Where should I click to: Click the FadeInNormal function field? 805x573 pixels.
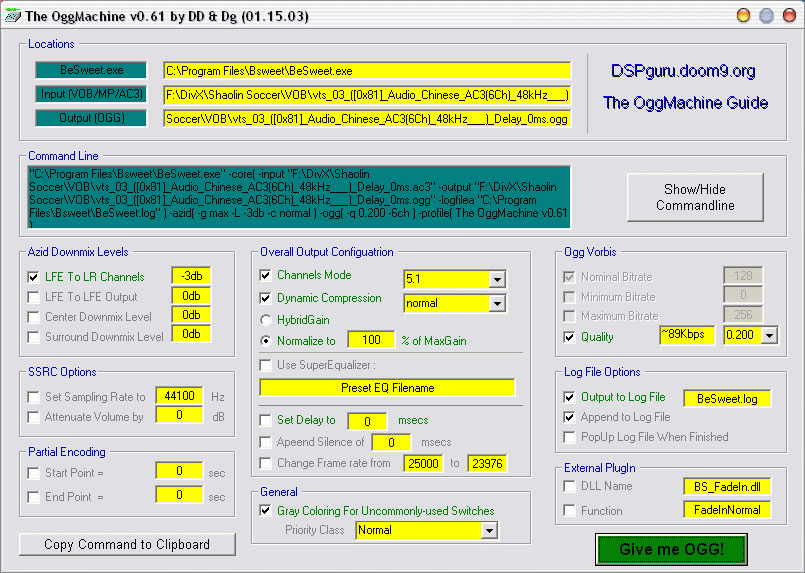(x=727, y=510)
